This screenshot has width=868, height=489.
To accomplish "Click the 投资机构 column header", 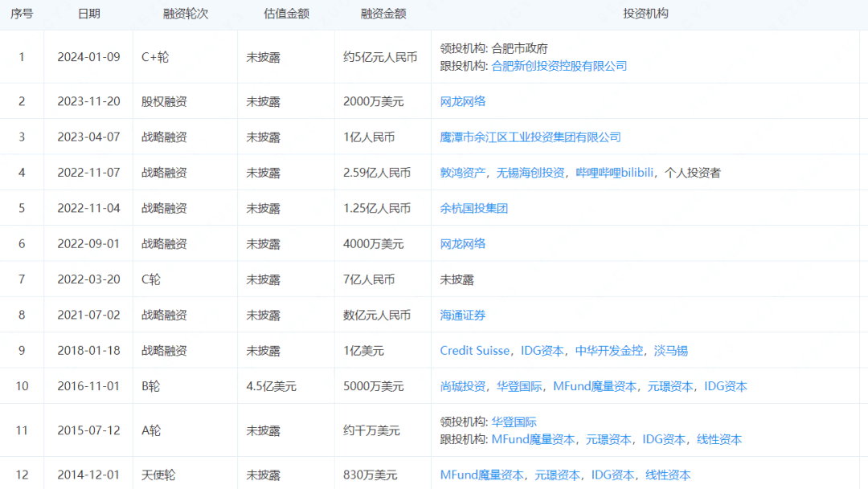I will coord(645,14).
